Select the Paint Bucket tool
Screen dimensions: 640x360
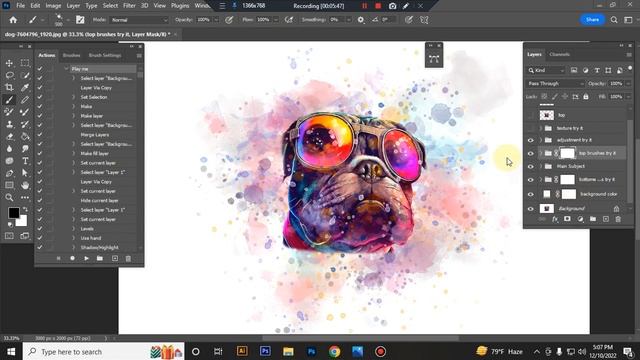[25, 136]
